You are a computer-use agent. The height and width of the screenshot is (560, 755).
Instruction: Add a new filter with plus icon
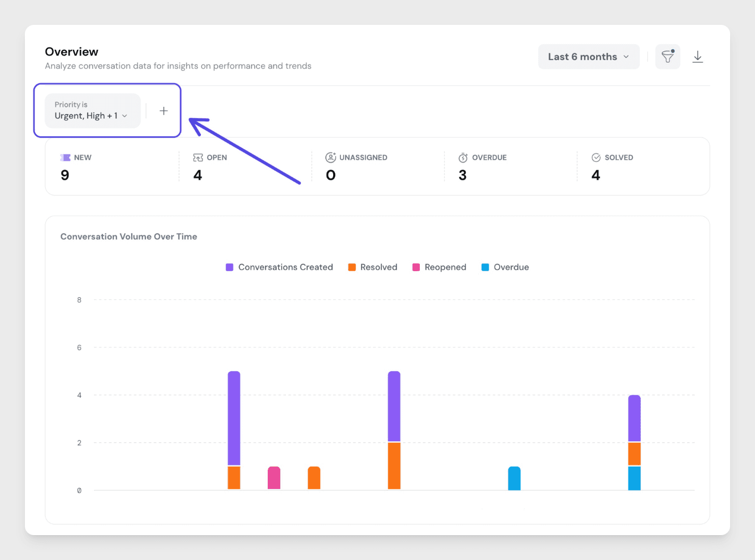pyautogui.click(x=163, y=111)
